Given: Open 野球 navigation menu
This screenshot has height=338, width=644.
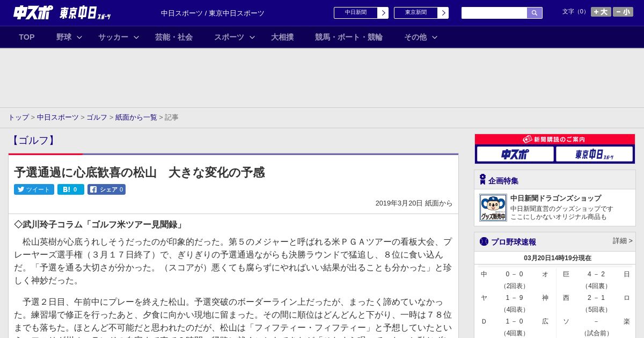Looking at the screenshot, I should point(64,37).
